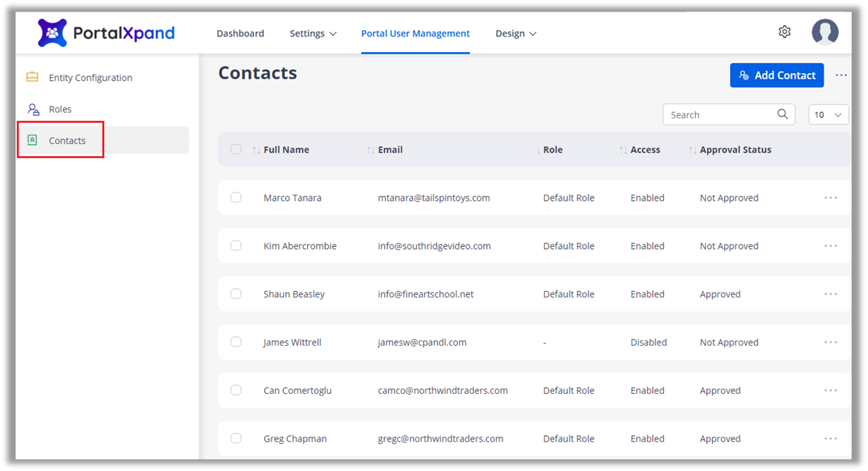Screen dimensions: 868x471
Task: Click the Add Contact button
Action: click(x=776, y=76)
